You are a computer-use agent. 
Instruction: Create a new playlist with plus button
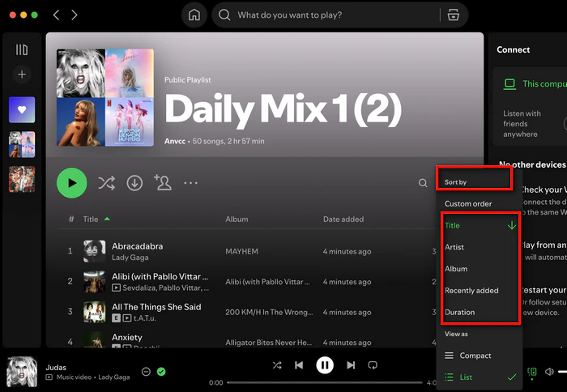pos(22,75)
